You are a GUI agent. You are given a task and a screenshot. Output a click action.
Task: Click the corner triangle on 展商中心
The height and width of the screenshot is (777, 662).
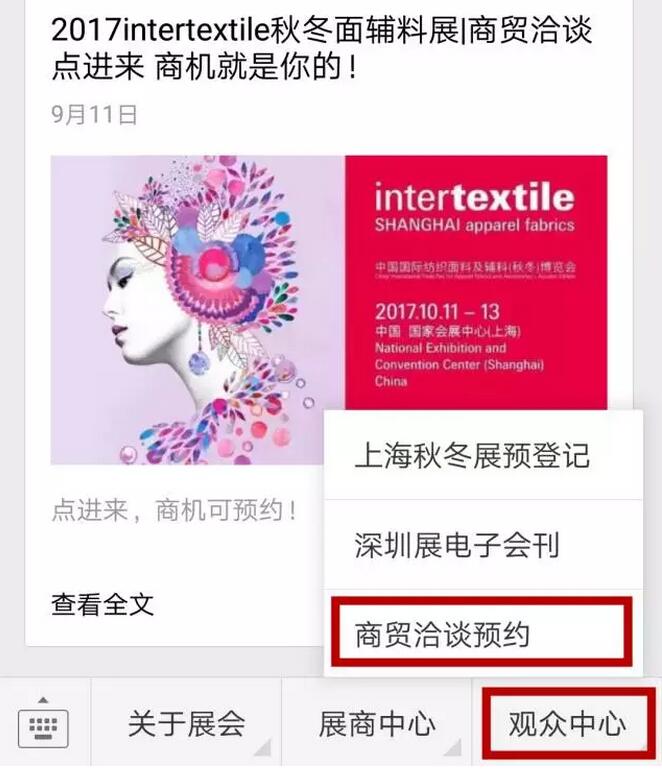pos(453,747)
